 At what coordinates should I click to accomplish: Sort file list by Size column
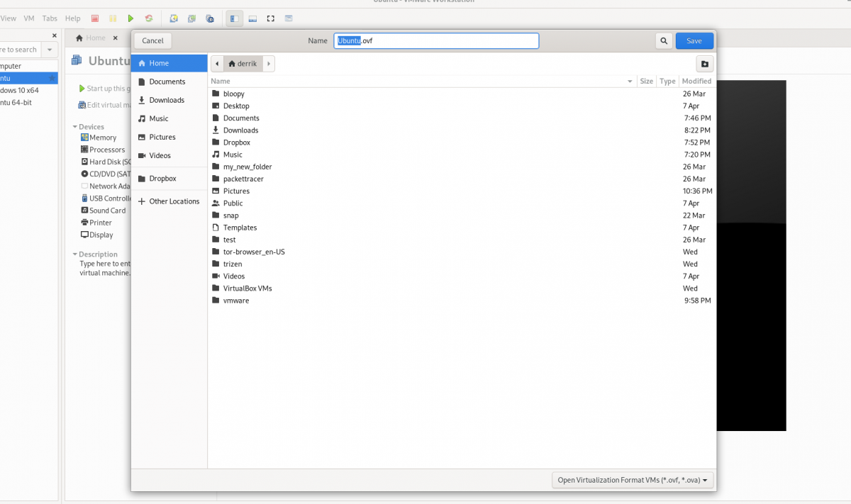pos(646,82)
